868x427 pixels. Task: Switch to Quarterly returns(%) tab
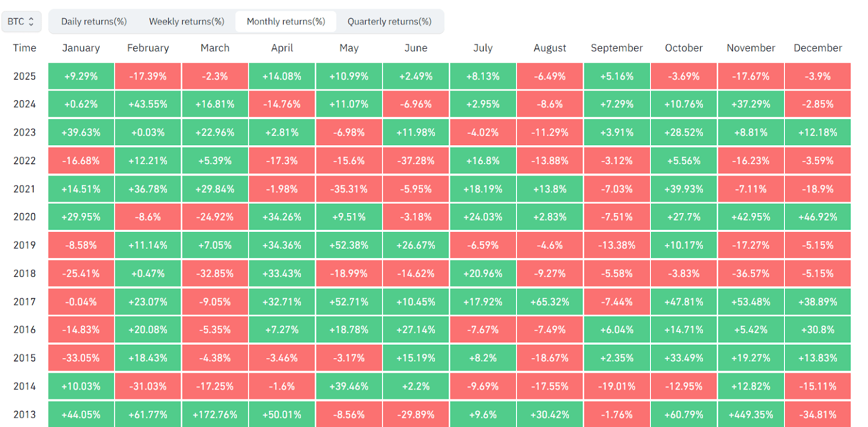pyautogui.click(x=390, y=22)
